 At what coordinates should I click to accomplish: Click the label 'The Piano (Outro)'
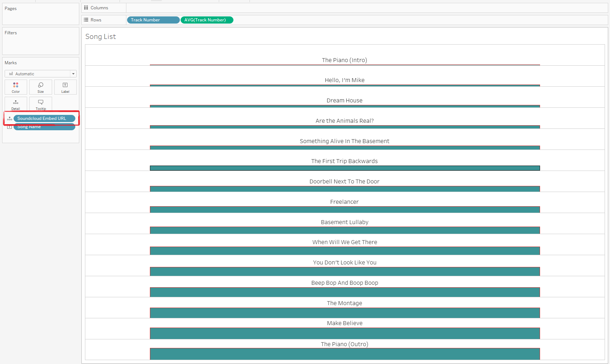(344, 344)
